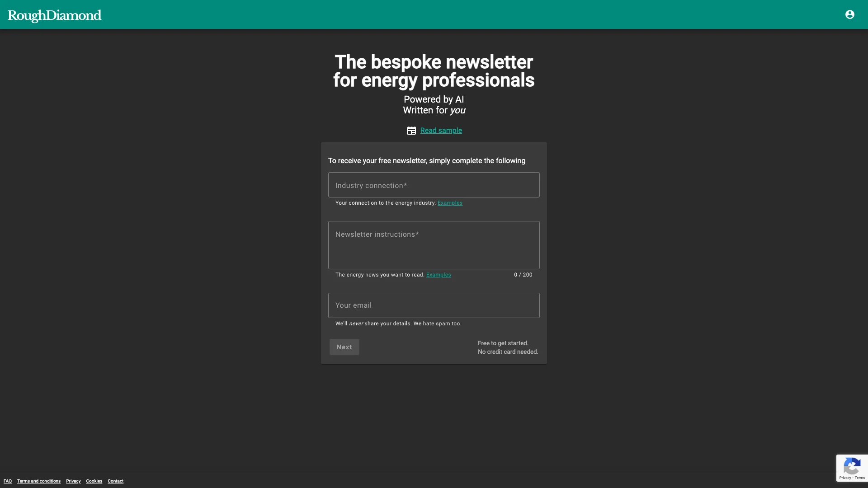Click the Examples link for newsletter instructions
Viewport: 868px width, 488px height.
tap(438, 275)
